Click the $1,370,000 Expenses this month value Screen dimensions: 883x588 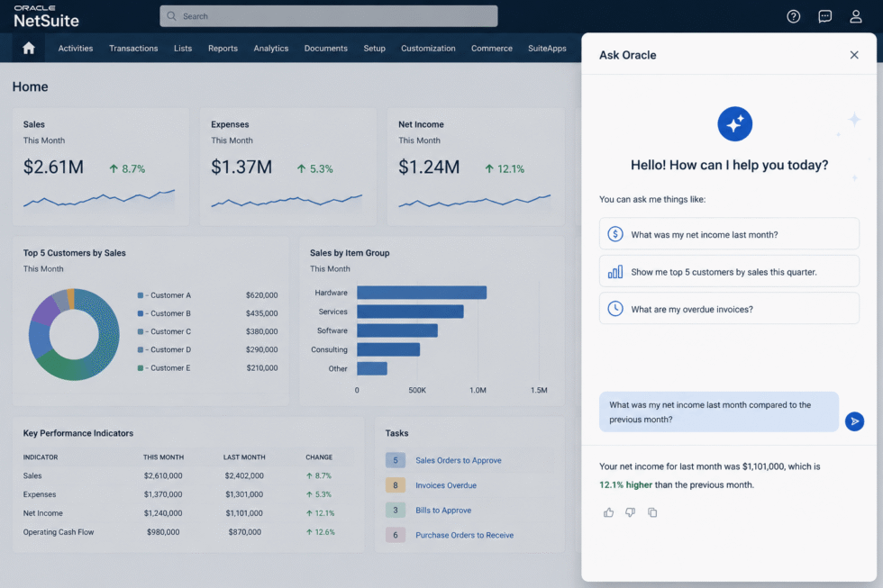[x=163, y=494]
